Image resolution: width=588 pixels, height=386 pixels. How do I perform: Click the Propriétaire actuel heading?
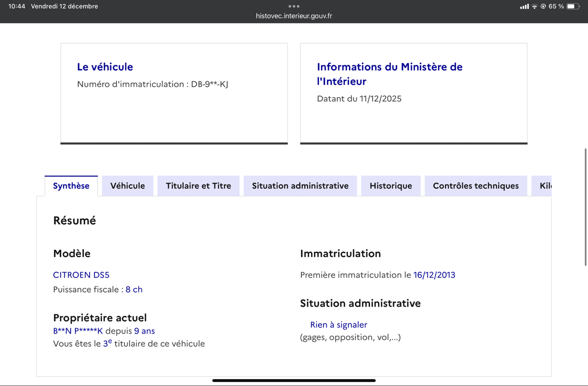(100, 318)
